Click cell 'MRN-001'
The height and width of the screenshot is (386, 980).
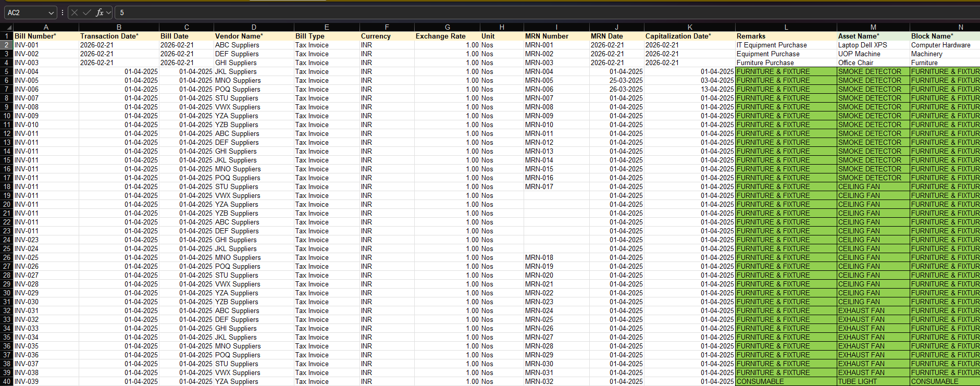coord(556,45)
